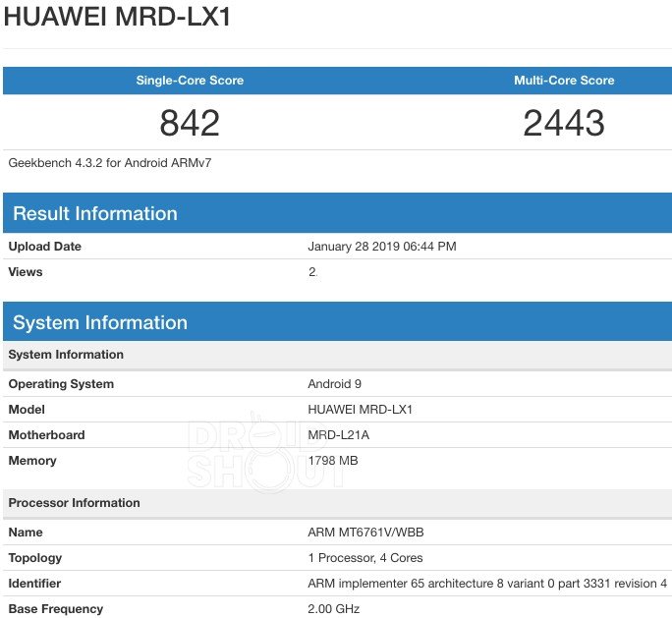Screen dimensions: 672x618
Task: Click the HUAWEI MRD-LX1 page title
Action: (x=117, y=17)
